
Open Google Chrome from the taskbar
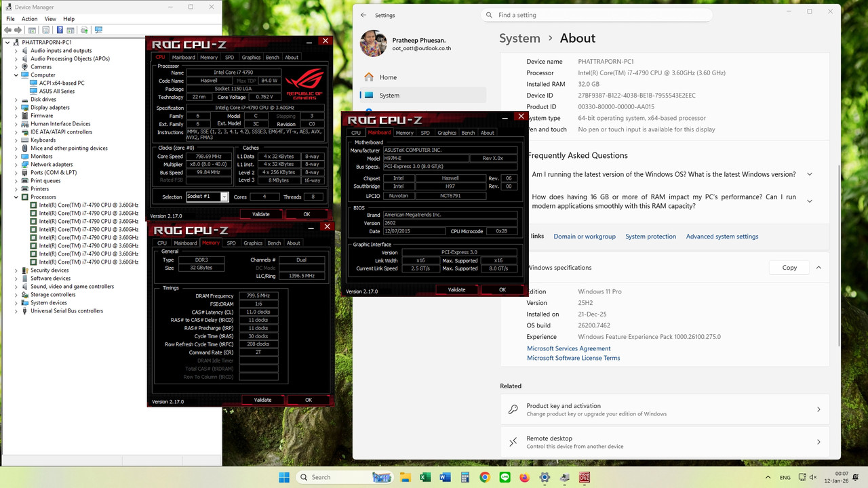[485, 477]
